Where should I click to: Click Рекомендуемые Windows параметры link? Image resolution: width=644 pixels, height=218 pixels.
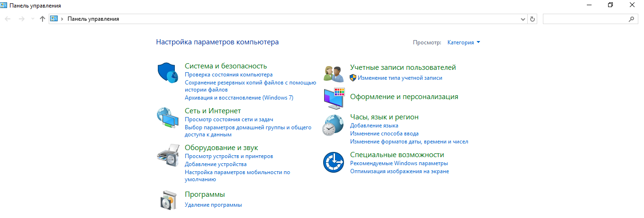pyautogui.click(x=399, y=163)
